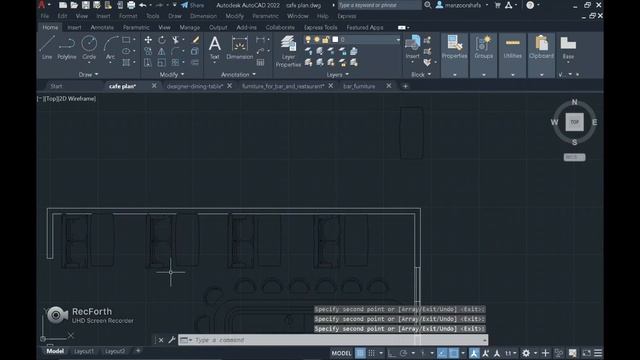Expand the Modify panel dropdown

[172, 75]
